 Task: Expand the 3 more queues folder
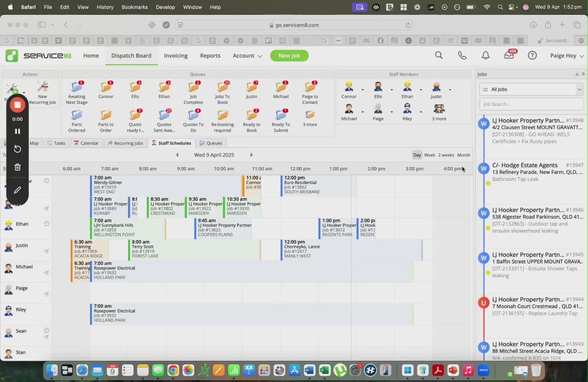click(x=310, y=118)
